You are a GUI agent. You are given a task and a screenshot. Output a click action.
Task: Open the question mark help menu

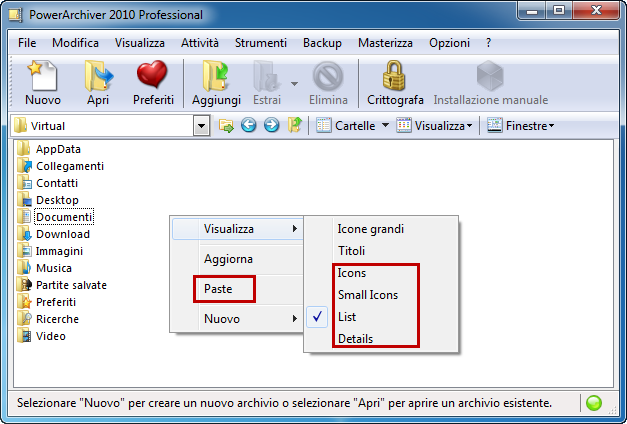(488, 43)
